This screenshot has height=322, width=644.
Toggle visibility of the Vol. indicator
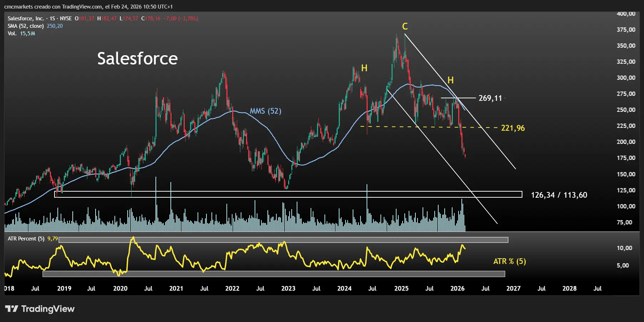coord(13,33)
